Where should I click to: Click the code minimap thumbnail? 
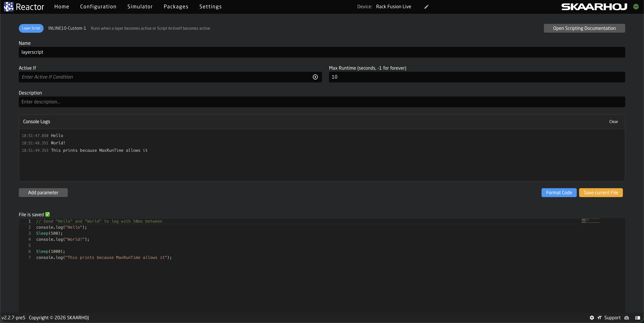pos(591,220)
